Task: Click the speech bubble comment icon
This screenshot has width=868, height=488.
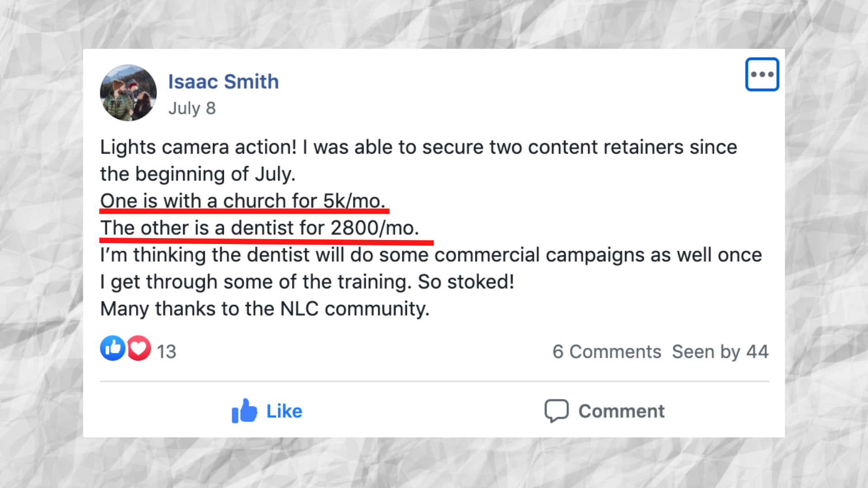Action: (x=556, y=411)
